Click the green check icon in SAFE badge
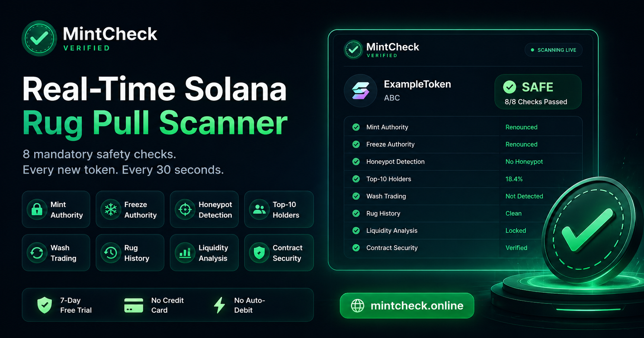Image resolution: width=644 pixels, height=338 pixels. tap(510, 87)
